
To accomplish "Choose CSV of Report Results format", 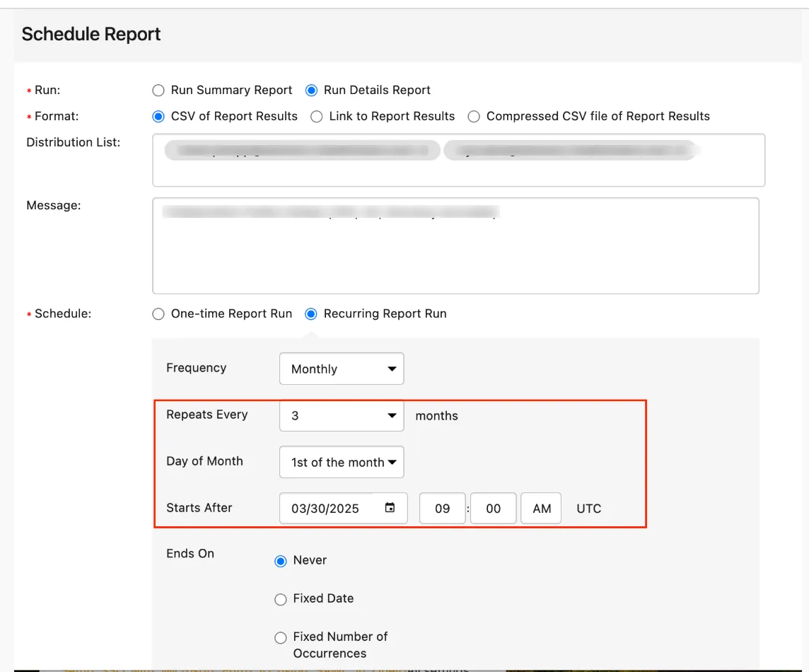I will click(158, 117).
